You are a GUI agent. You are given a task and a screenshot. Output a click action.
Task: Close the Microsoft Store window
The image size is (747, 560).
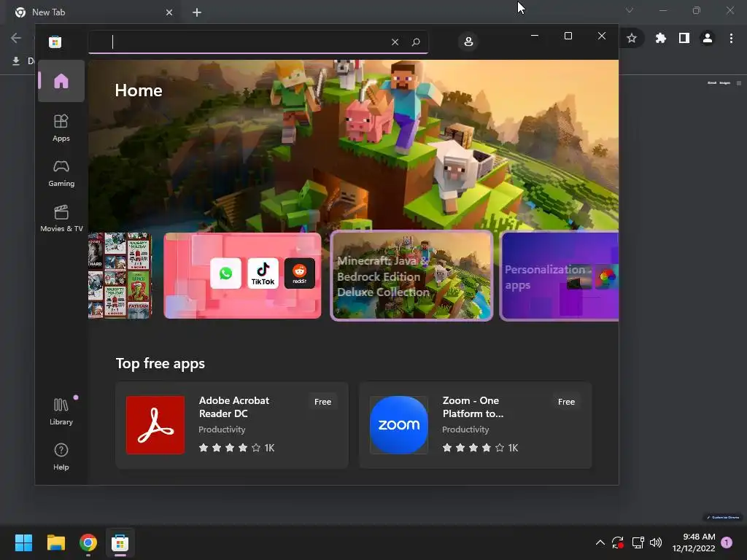tap(602, 36)
